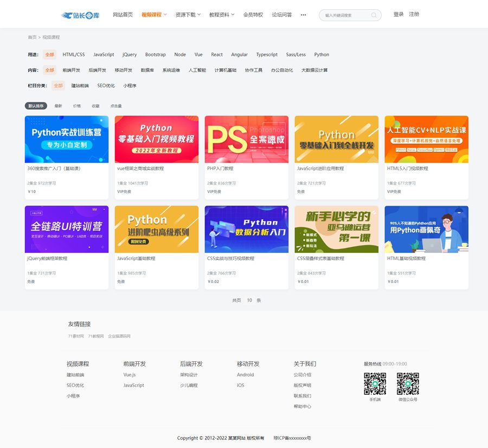Image resolution: width=488 pixels, height=448 pixels.
Task: Go to 会员特权 in the navbar
Action: tap(253, 15)
